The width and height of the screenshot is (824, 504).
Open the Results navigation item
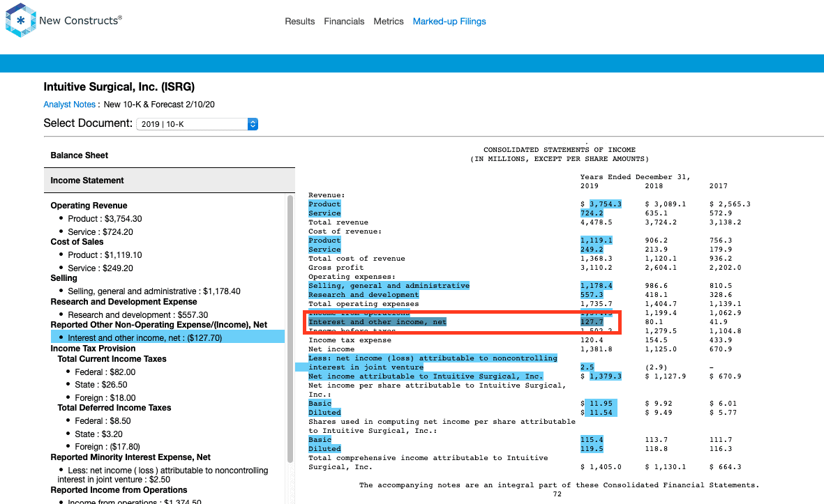[299, 22]
